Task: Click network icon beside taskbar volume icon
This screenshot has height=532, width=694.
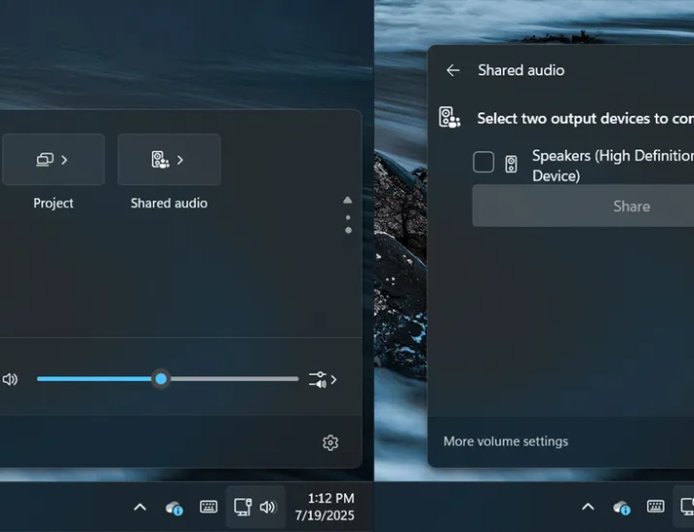Action: point(242,507)
